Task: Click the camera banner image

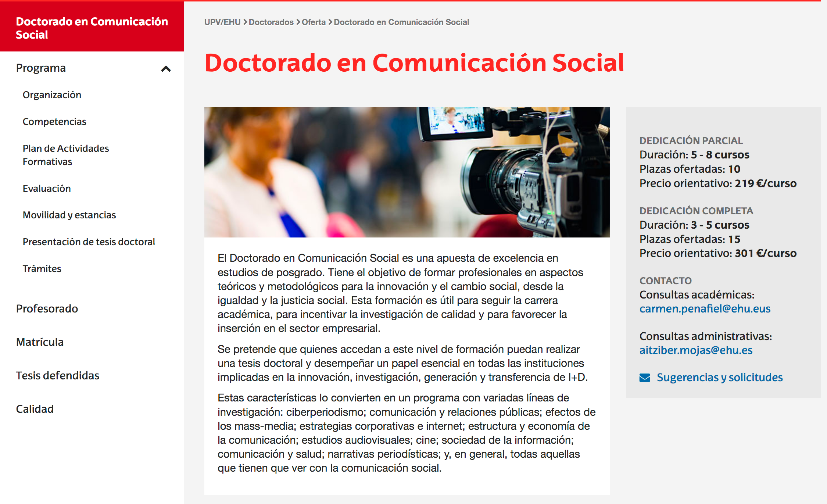Action: click(407, 172)
